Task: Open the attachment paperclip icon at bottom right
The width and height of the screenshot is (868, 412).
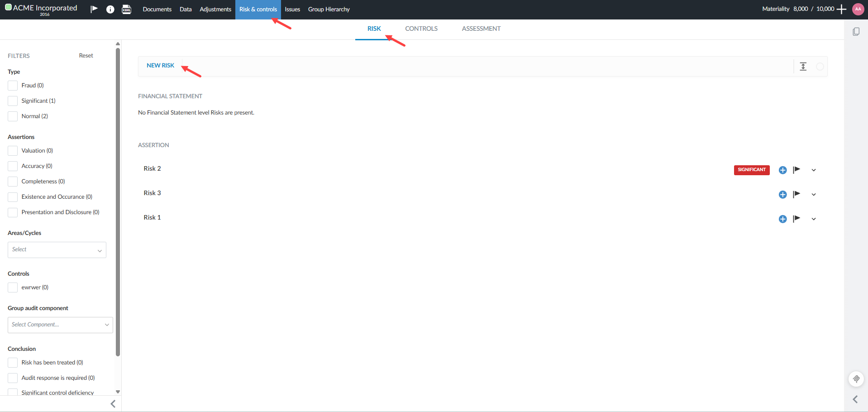Action: click(x=856, y=378)
